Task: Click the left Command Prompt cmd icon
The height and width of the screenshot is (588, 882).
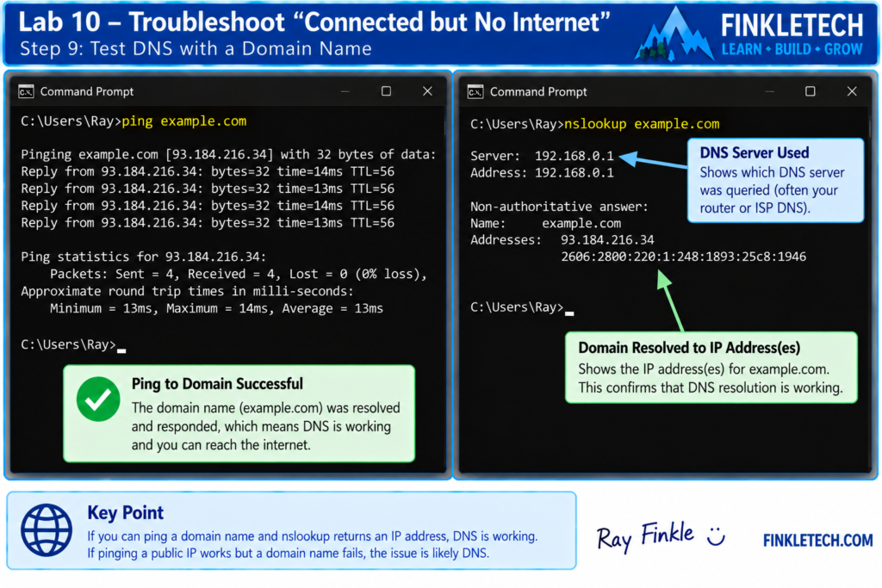Action: [x=26, y=91]
